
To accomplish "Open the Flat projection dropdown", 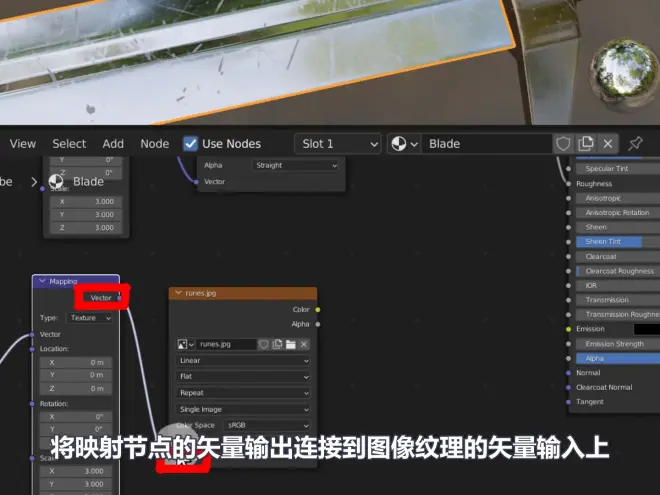I will (x=243, y=377).
